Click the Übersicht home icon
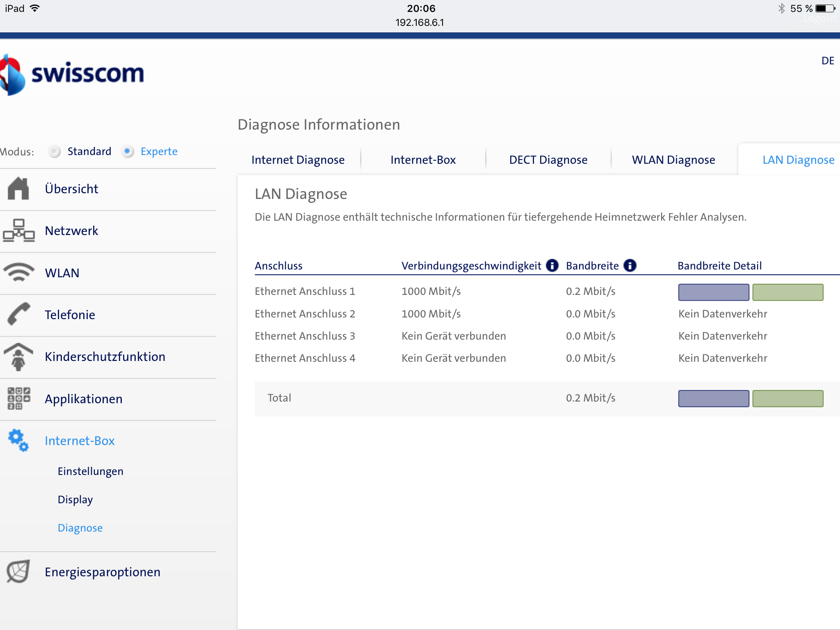840x630 pixels. [18, 189]
